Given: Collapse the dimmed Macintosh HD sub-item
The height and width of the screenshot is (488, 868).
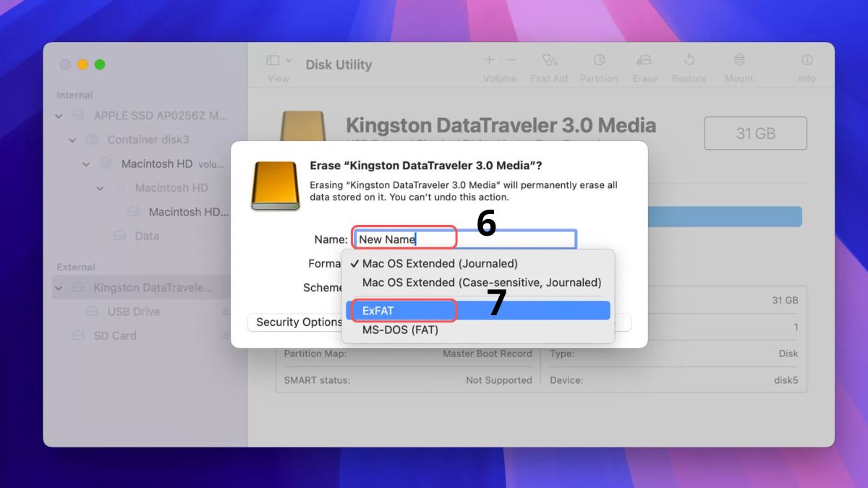Looking at the screenshot, I should [101, 188].
